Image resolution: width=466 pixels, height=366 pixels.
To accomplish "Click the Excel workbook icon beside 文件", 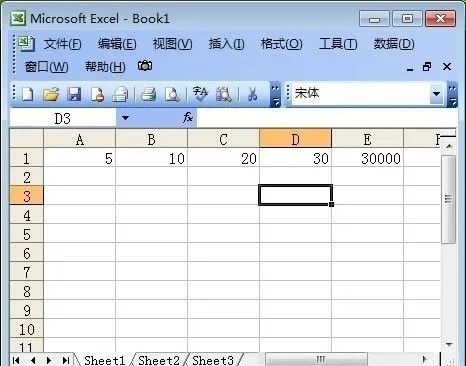I will coord(26,43).
